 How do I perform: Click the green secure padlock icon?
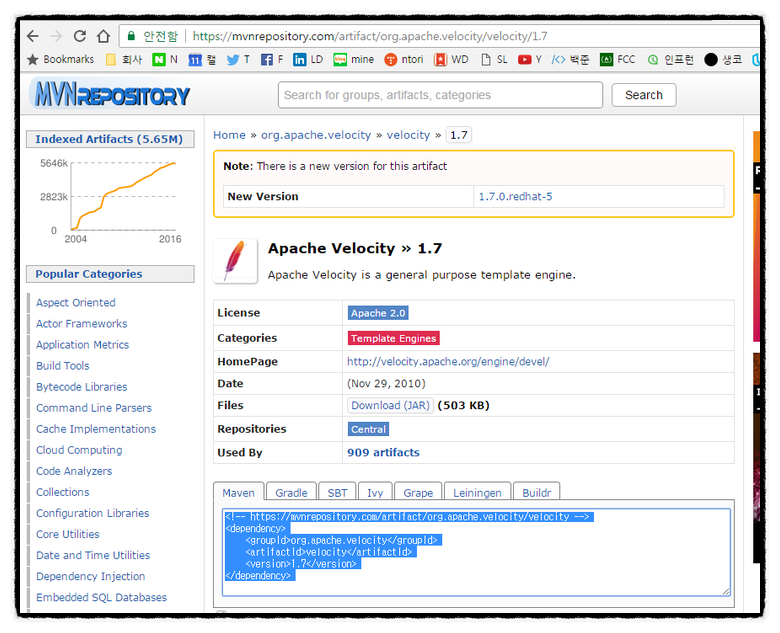(x=131, y=36)
